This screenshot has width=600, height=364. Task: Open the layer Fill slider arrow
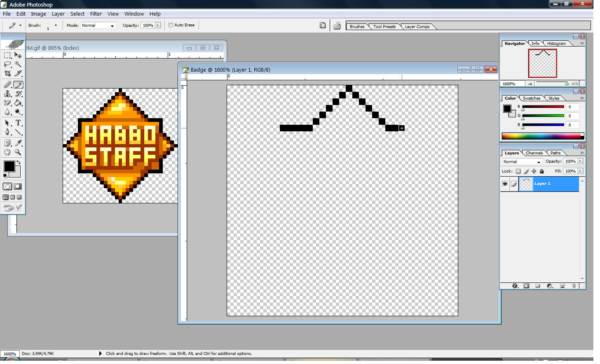tap(580, 171)
